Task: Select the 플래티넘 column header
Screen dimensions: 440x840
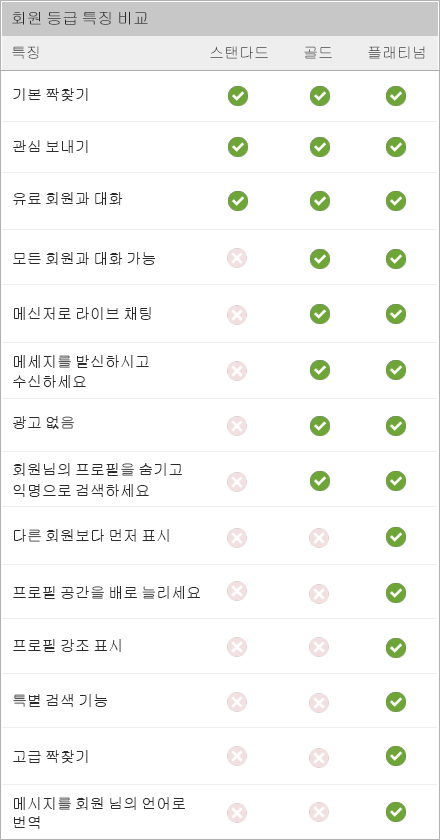Action: click(397, 53)
